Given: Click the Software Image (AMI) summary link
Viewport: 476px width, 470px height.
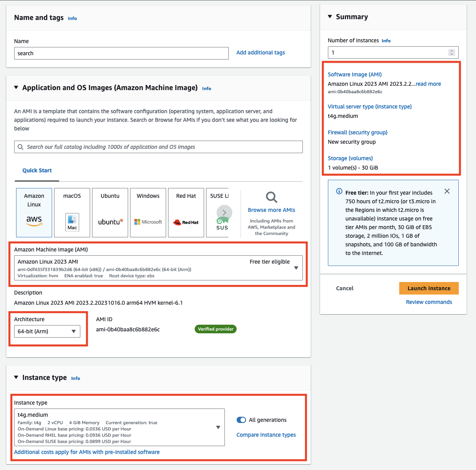Looking at the screenshot, I should [355, 74].
